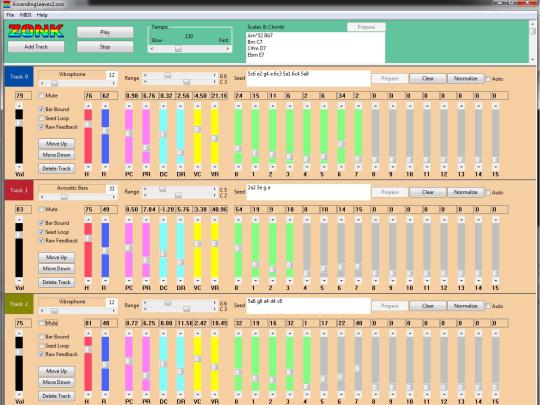Click the ZONK logo
Screen dimensions: 540x405
(36, 31)
